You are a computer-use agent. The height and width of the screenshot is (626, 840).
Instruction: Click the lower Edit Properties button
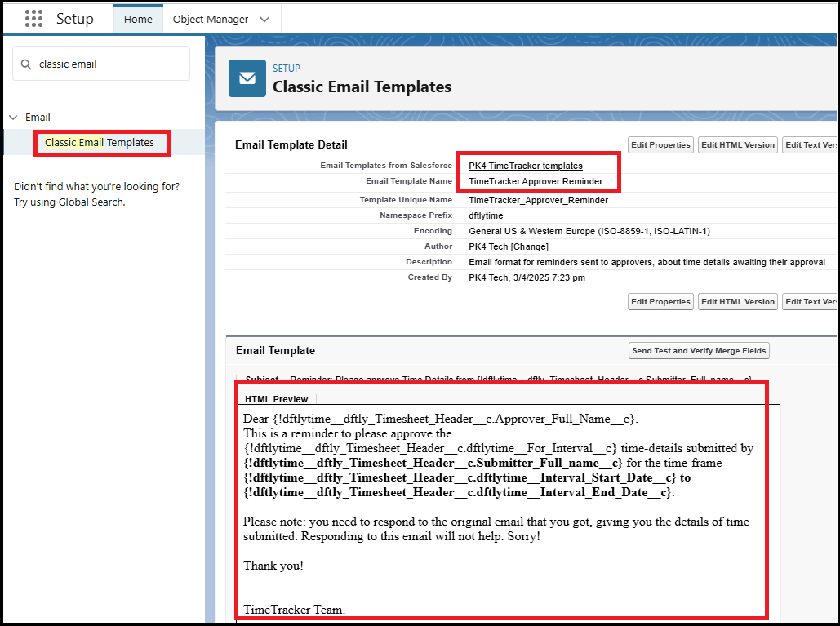click(660, 301)
